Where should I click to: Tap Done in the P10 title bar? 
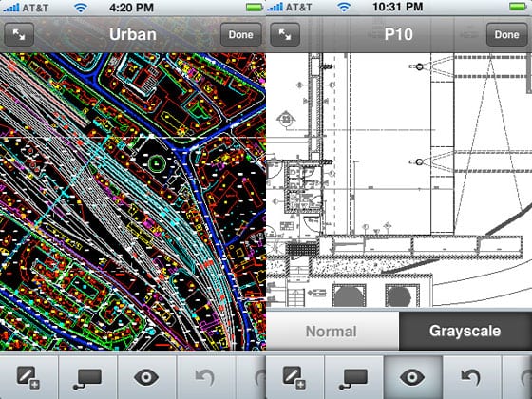(x=507, y=34)
